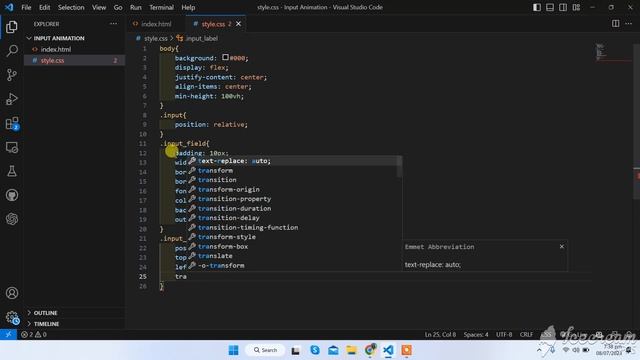Click the UTF-8 encoding setting
Screen dimensions: 640x360
pyautogui.click(x=504, y=334)
